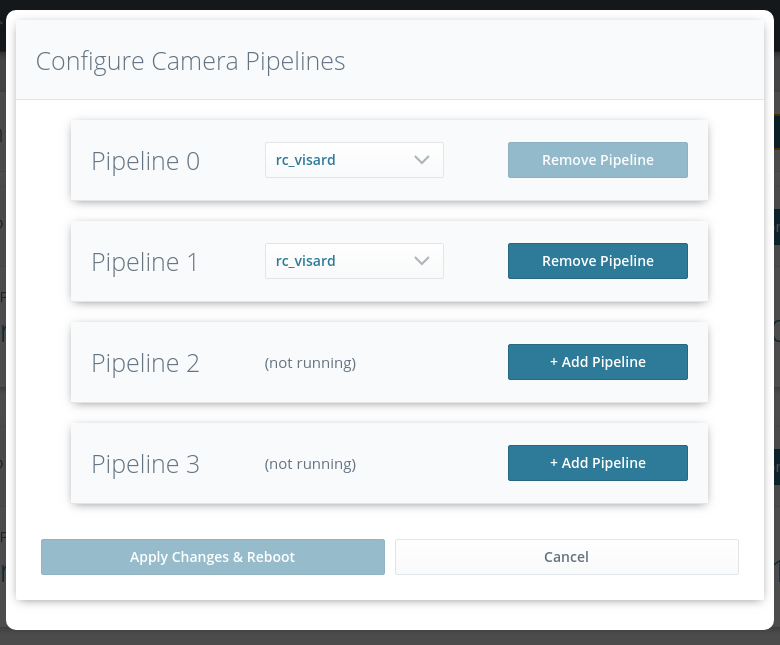780x645 pixels.
Task: Select the Pipeline 1 label
Action: pyautogui.click(x=145, y=262)
